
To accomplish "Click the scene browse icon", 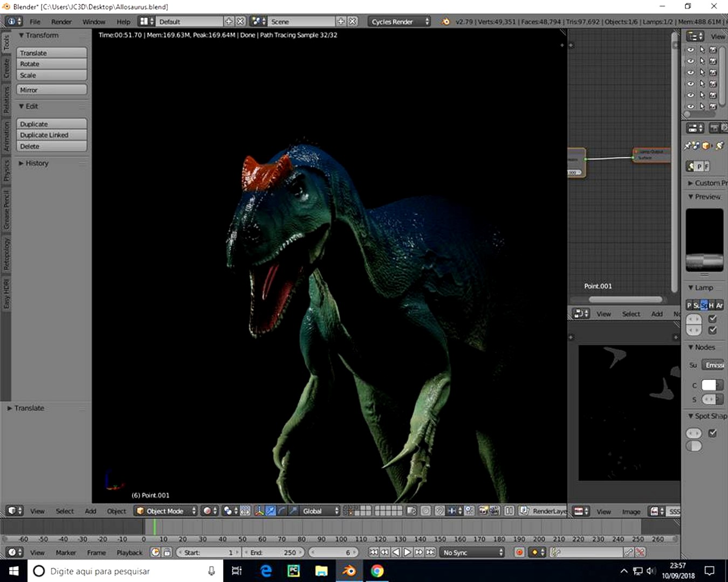I will [258, 22].
